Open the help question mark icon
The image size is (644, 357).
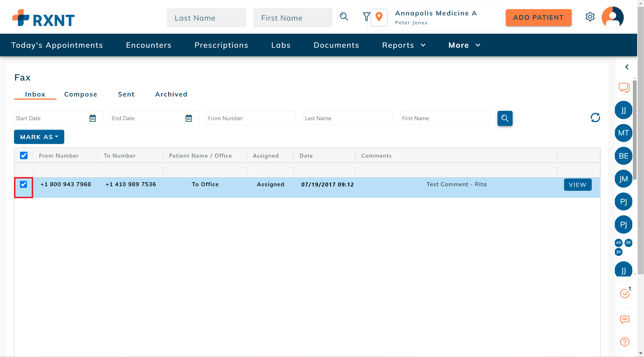pyautogui.click(x=624, y=342)
